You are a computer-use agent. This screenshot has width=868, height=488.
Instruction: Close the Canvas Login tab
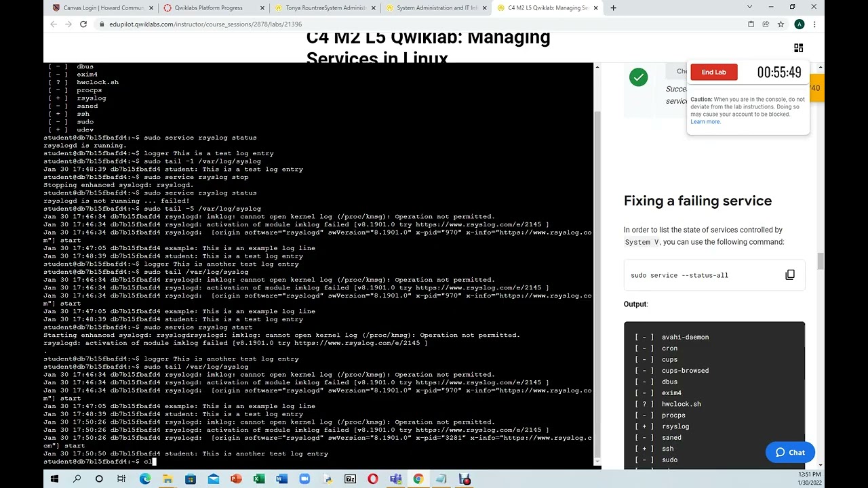coord(152,8)
